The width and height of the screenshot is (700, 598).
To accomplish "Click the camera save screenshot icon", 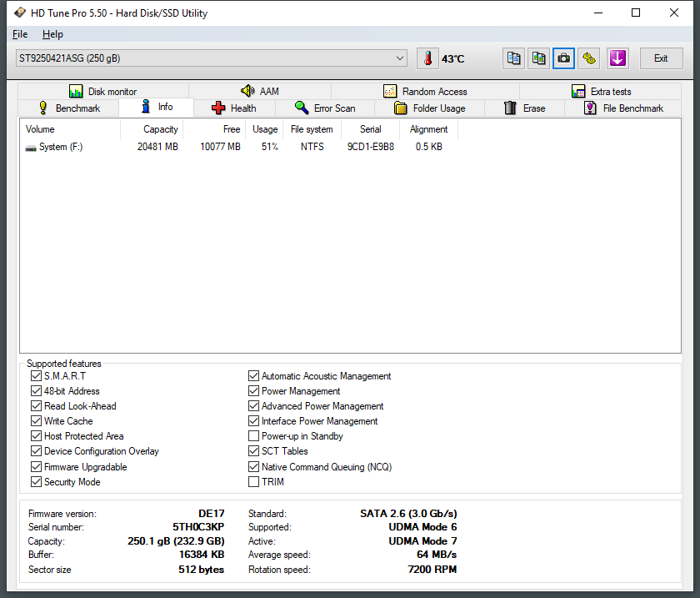I will coord(564,58).
